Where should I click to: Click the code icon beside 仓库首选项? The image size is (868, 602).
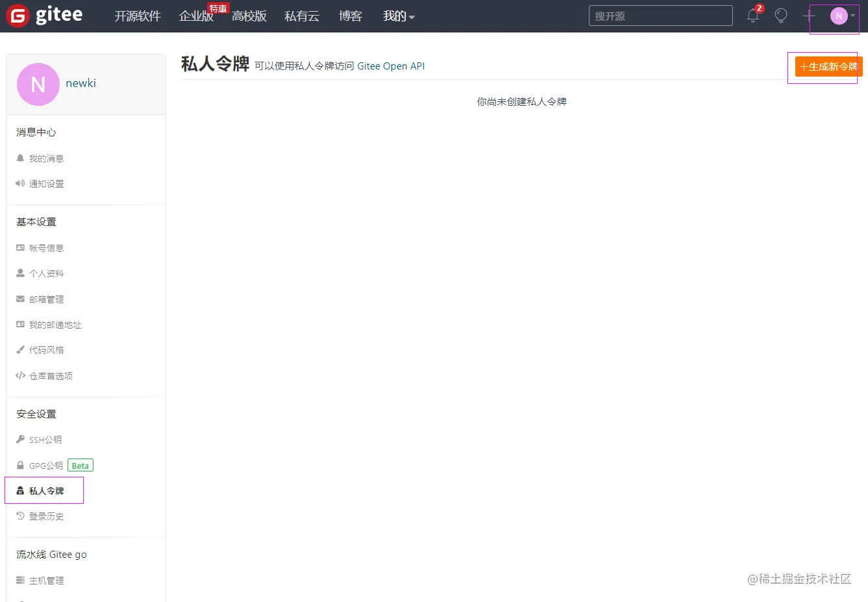click(x=20, y=375)
